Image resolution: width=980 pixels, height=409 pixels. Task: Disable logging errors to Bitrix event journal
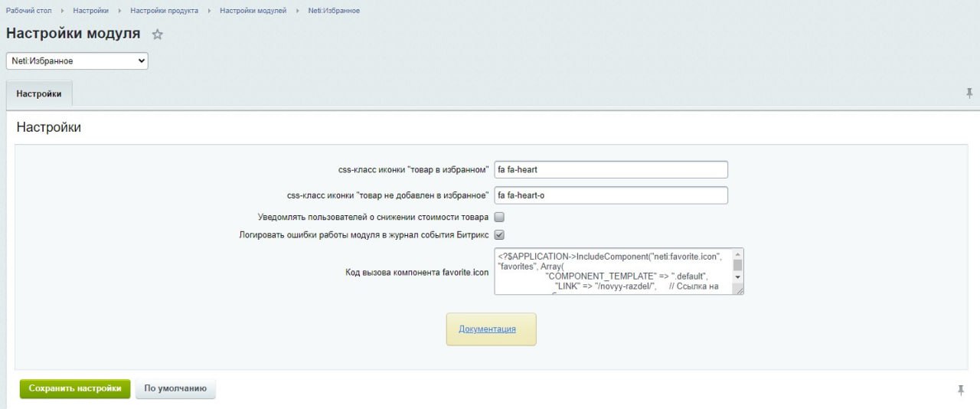point(499,235)
